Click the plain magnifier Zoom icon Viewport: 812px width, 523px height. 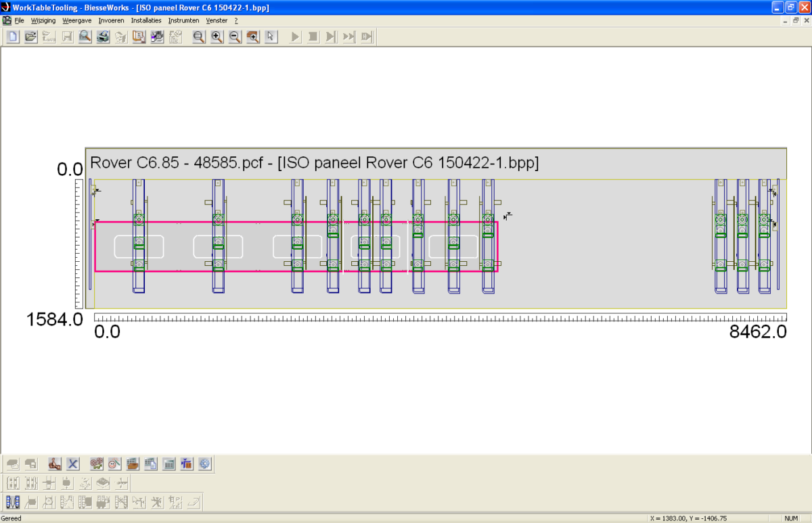(x=199, y=37)
